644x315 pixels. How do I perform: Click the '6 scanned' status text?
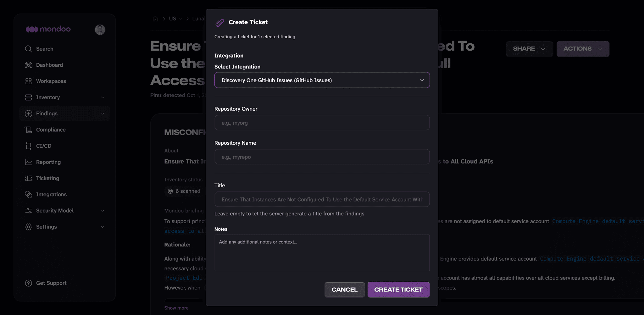click(188, 191)
